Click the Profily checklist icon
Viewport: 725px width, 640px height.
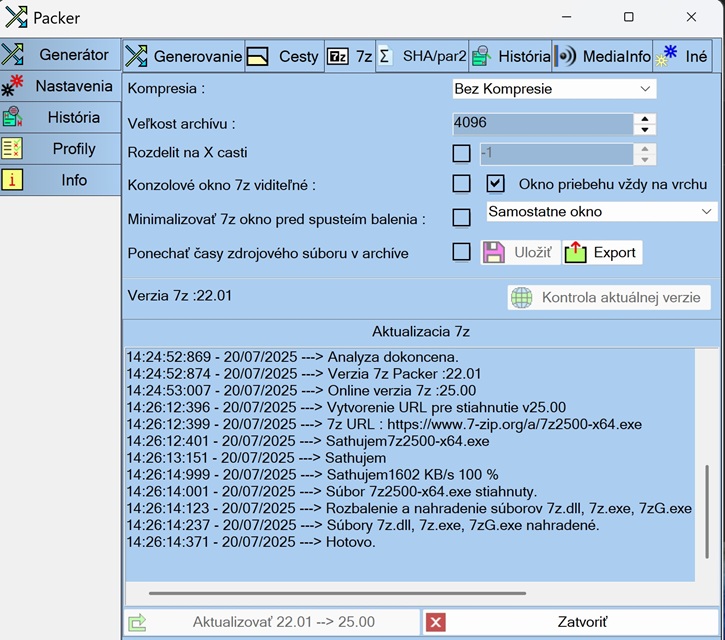pyautogui.click(x=12, y=148)
